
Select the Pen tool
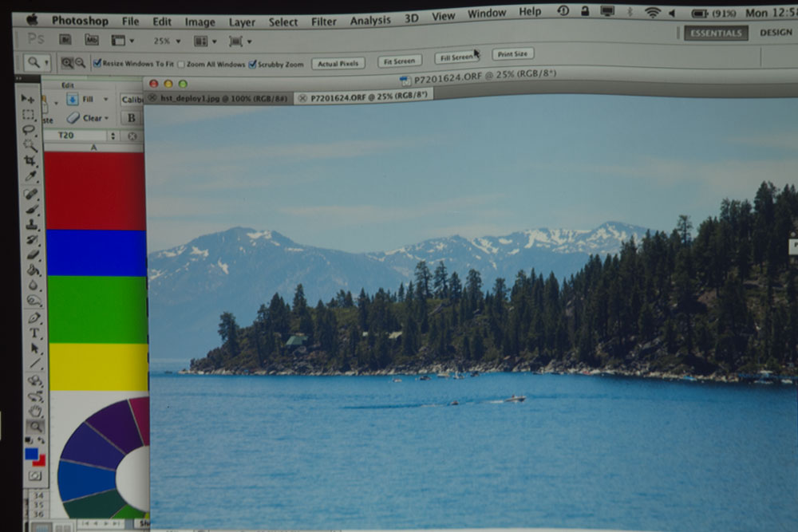pos(34,318)
